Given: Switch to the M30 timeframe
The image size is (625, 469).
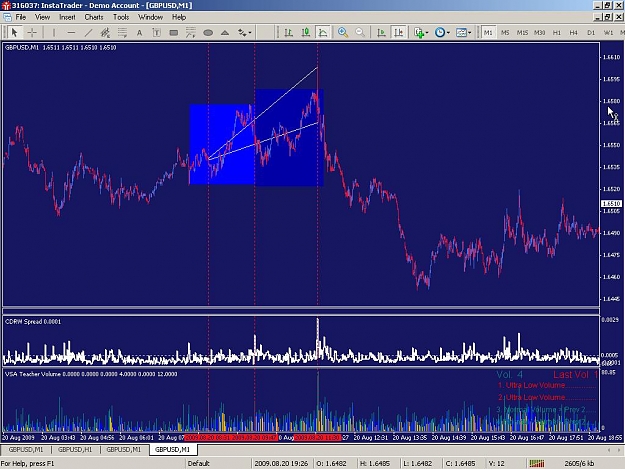Looking at the screenshot, I should tap(539, 33).
